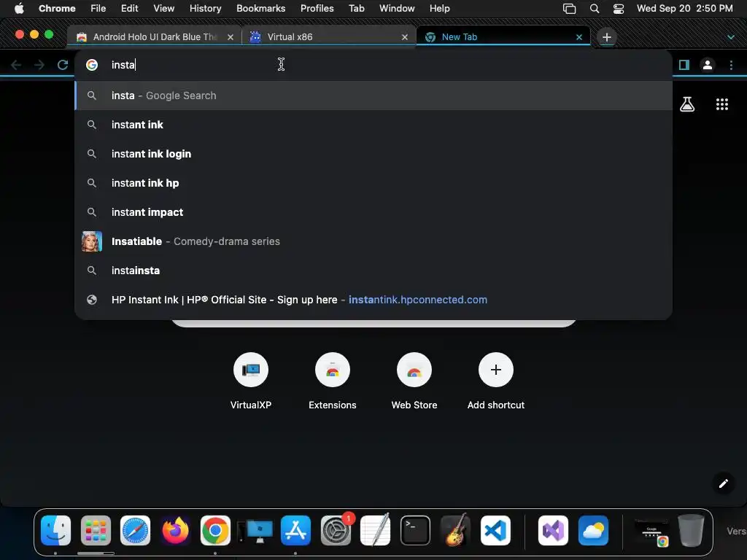Image resolution: width=747 pixels, height=560 pixels.
Task: Open the Trash in the Dock
Action: [x=691, y=531]
